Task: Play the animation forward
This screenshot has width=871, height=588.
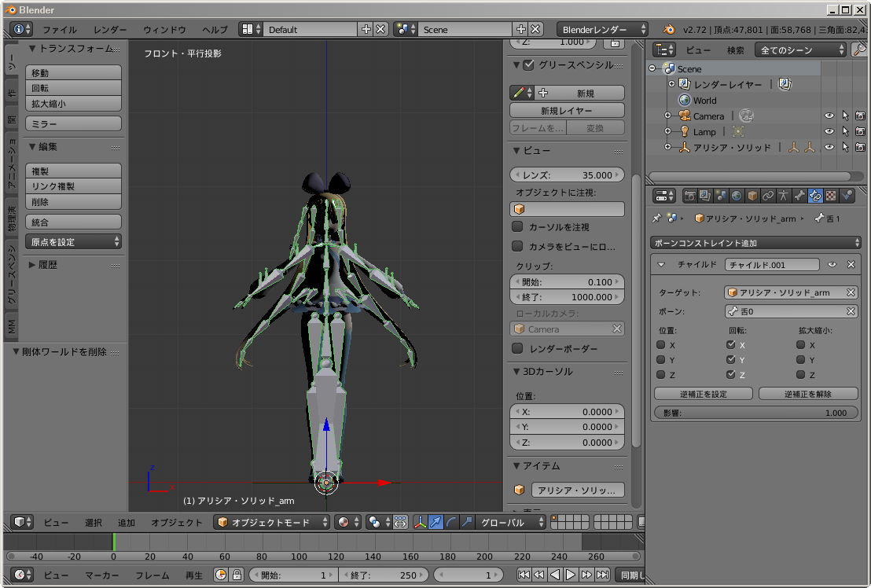Action: coord(571,575)
